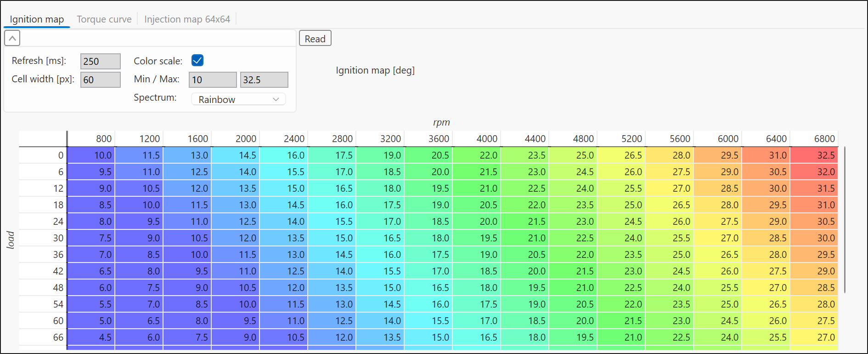Viewport: 868px width, 354px height.
Task: Click the vertical scrollbar of the map
Action: (845, 220)
